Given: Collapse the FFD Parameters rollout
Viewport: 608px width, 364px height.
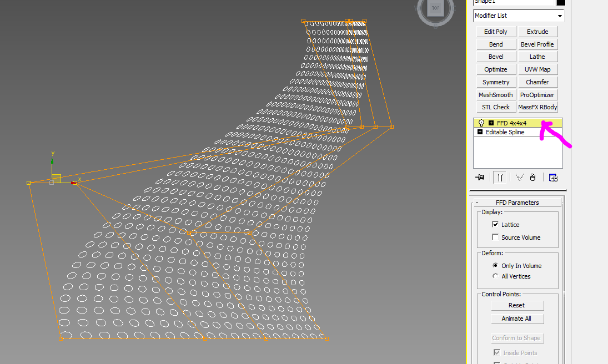Looking at the screenshot, I should point(477,203).
